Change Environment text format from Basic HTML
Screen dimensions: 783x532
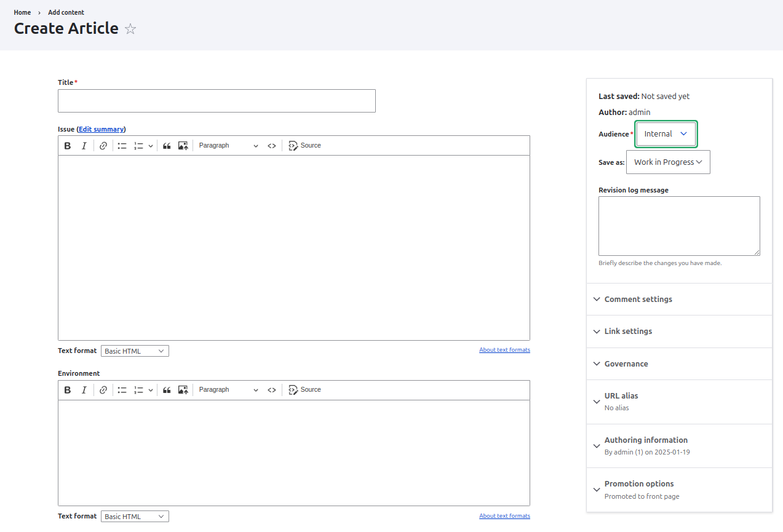pos(135,517)
